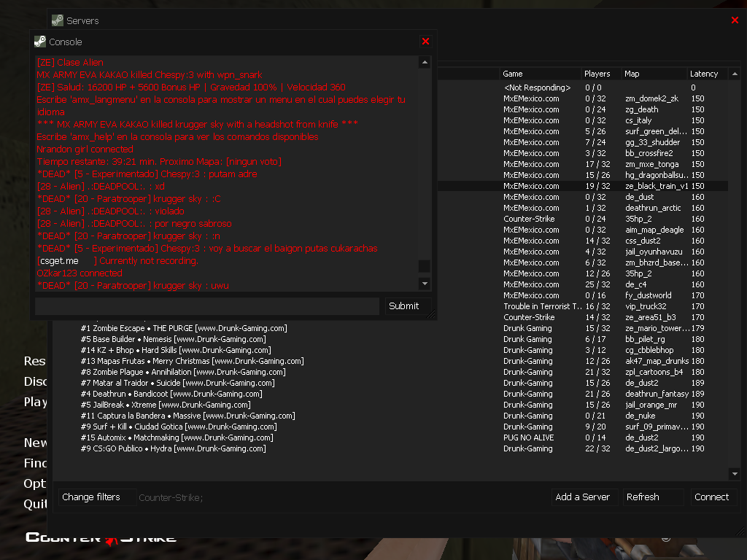Click the console command input field
This screenshot has height=560, width=747.
click(x=207, y=306)
